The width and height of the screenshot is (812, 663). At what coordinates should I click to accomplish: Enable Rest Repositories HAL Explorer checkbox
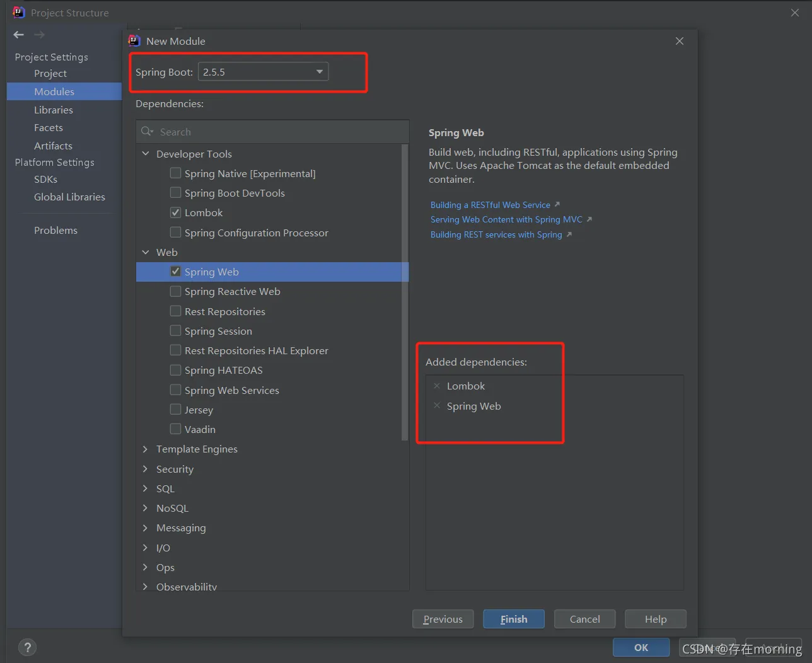click(x=176, y=350)
